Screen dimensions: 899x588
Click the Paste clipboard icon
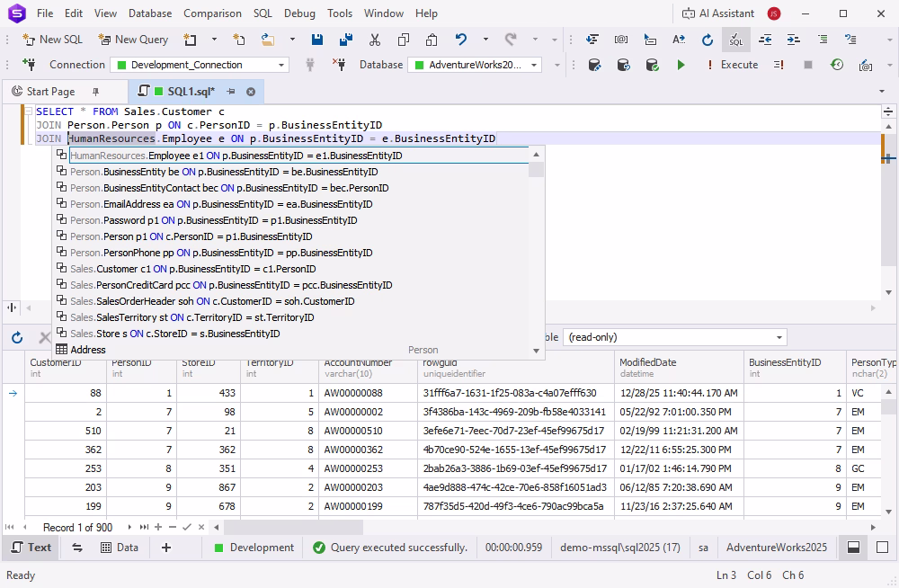click(432, 40)
